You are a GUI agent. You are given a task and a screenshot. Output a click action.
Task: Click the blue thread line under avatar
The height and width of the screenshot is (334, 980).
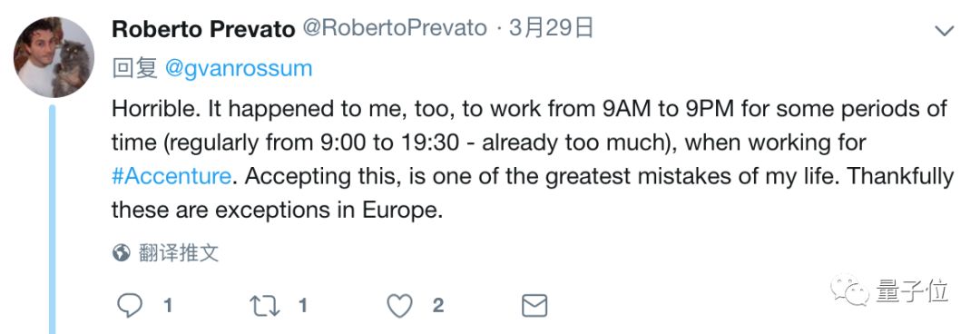pos(53,219)
